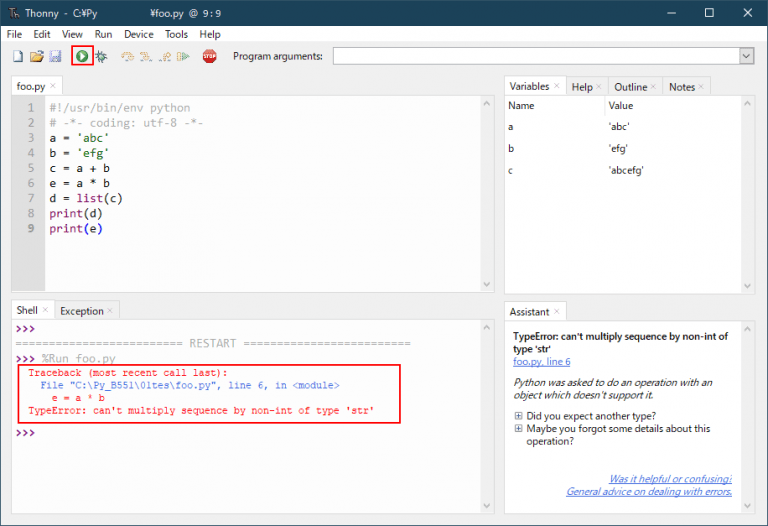Screen dimensions: 768x526
Task: Open the Program arguments dropdown arrow
Action: pos(746,57)
